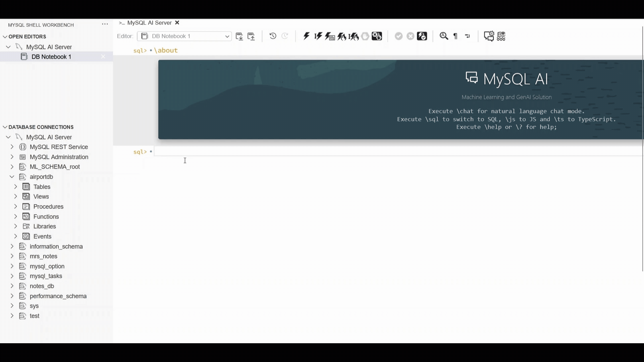The height and width of the screenshot is (362, 644).
Task: Click the Rollback transaction icon
Action: [x=410, y=36]
